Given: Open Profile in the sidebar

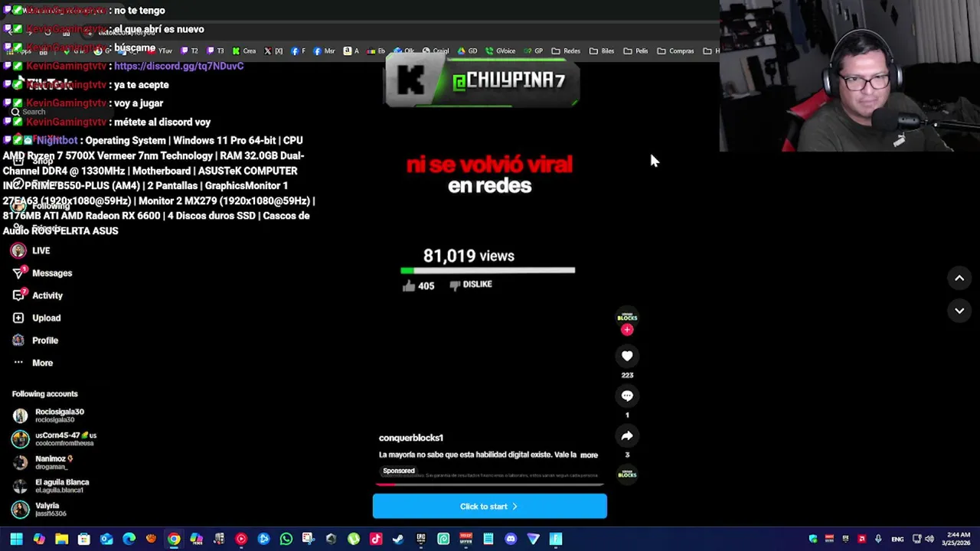Looking at the screenshot, I should pyautogui.click(x=35, y=341).
